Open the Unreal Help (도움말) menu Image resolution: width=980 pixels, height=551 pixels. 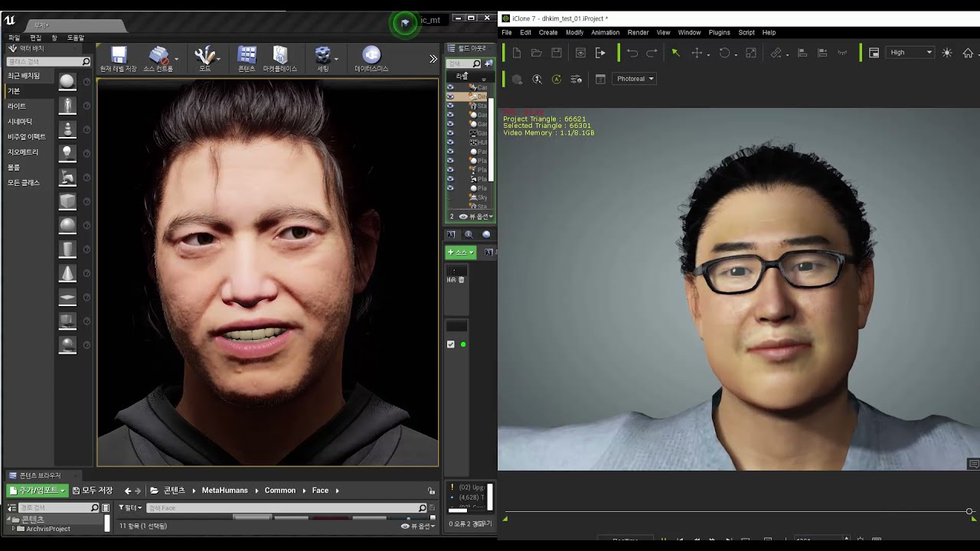[76, 37]
